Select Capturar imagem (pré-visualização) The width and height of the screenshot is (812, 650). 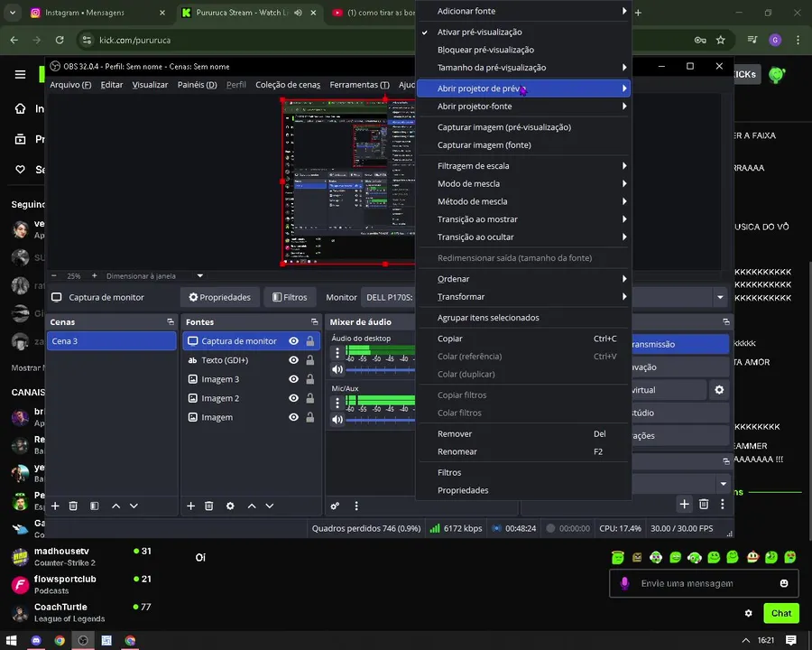tap(523, 127)
